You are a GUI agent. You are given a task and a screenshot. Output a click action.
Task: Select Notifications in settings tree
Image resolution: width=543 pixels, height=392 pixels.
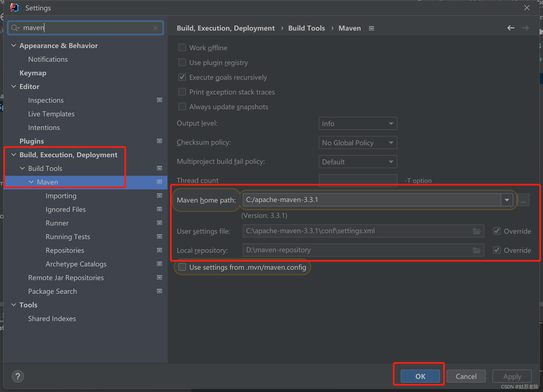48,59
